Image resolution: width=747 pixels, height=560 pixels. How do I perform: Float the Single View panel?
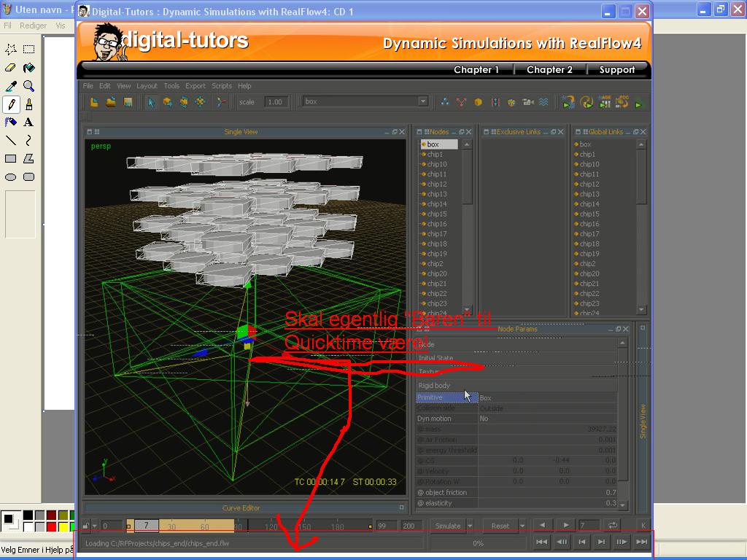pos(395,132)
